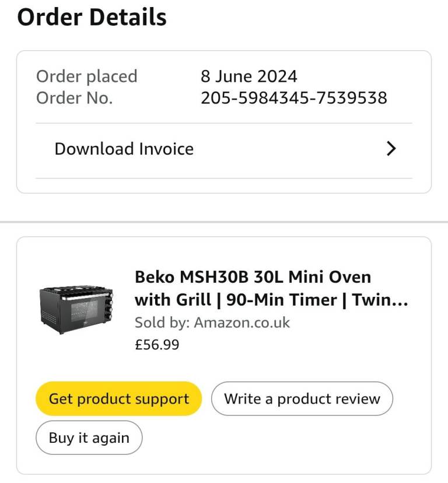Click the truncated title line ending in Twin...
The width and height of the screenshot is (448, 483).
271,299
